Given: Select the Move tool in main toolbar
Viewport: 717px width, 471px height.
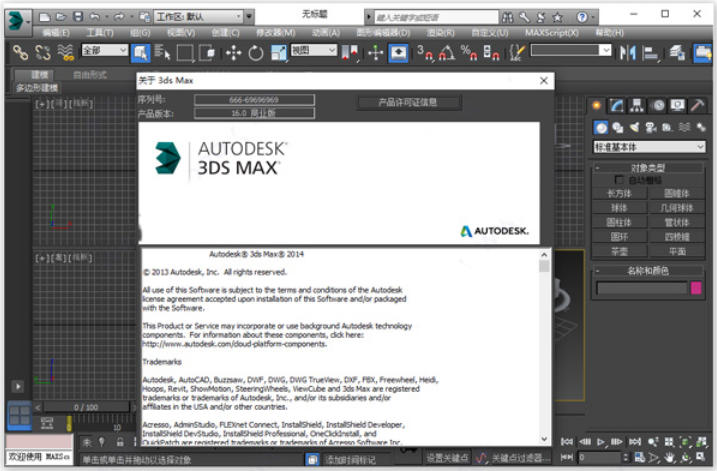Looking at the screenshot, I should click(x=234, y=53).
